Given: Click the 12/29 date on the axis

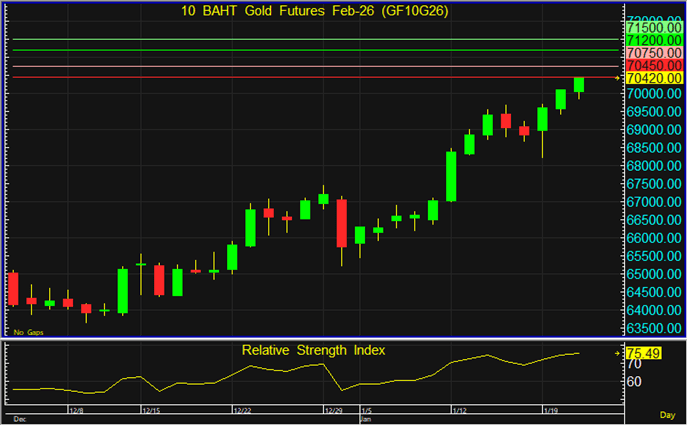Looking at the screenshot, I should 333,410.
